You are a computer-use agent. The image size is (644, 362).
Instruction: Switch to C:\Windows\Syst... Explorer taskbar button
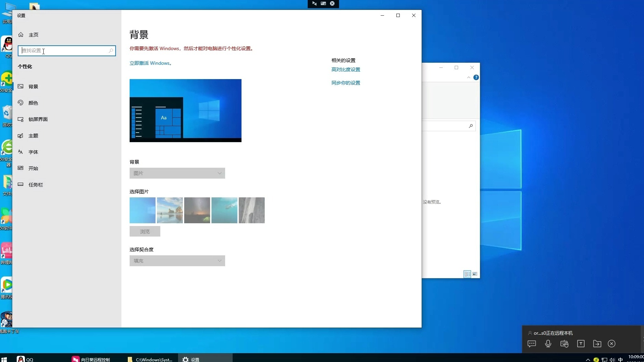click(150, 359)
